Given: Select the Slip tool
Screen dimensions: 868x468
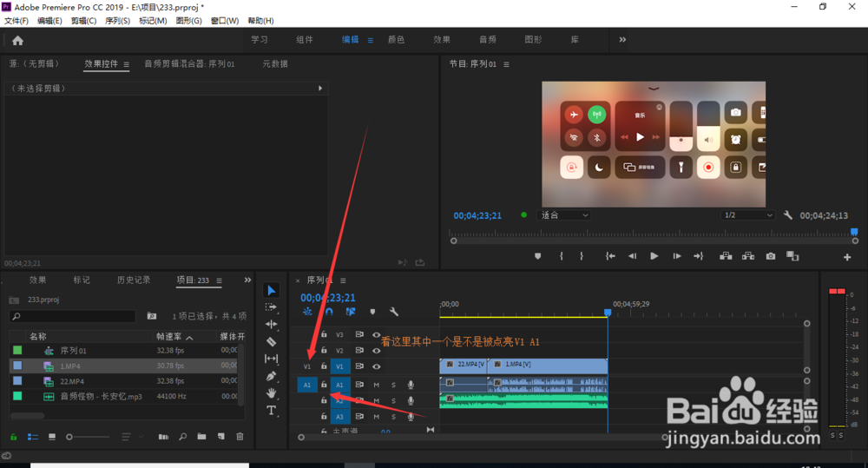Looking at the screenshot, I should (271, 359).
